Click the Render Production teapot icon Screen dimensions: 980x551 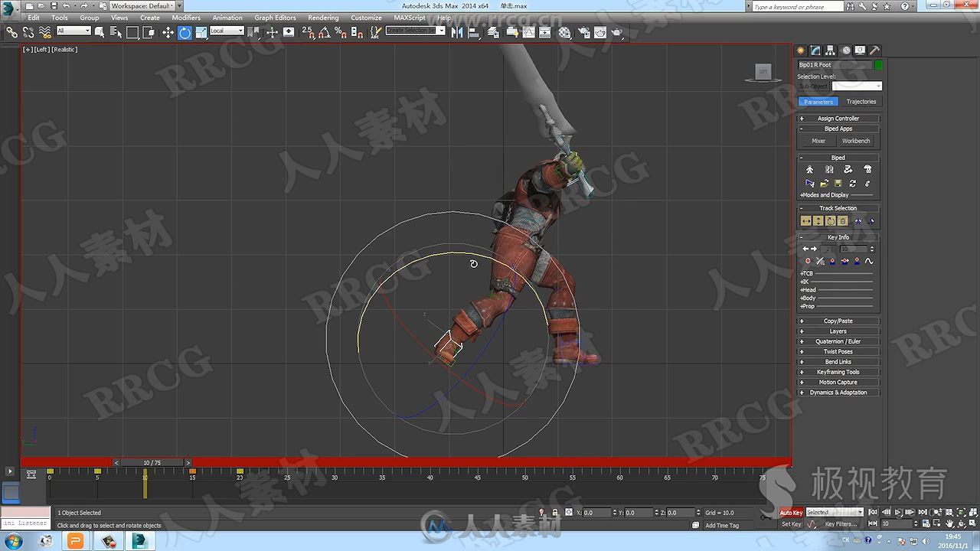tap(617, 32)
